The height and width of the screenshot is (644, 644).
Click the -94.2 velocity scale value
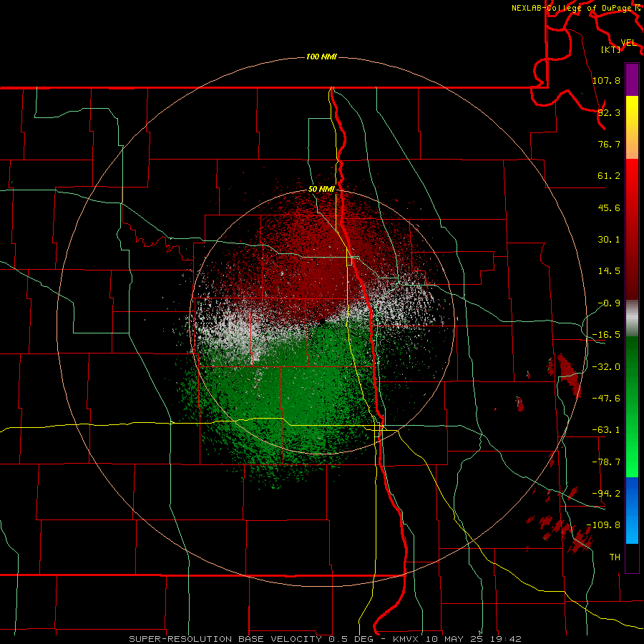point(606,493)
